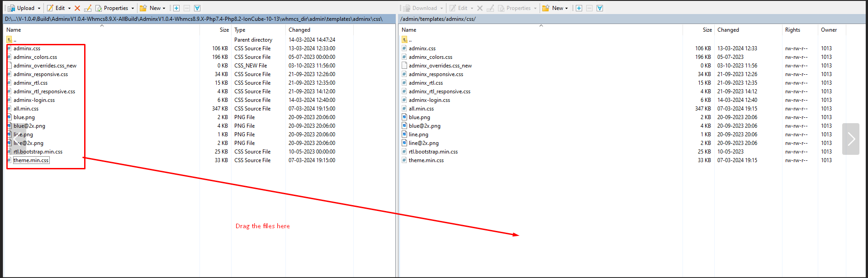Screen dimensions: 868x278
Task: Open the local Edit dropdown arrow
Action: click(x=69, y=8)
